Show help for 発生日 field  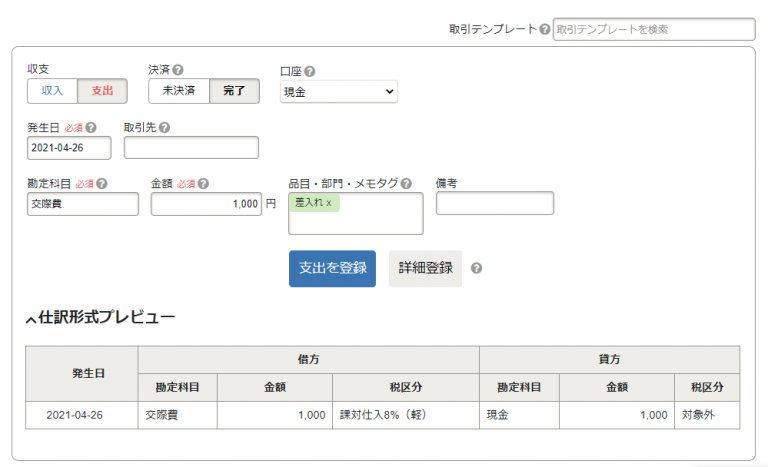91,127
